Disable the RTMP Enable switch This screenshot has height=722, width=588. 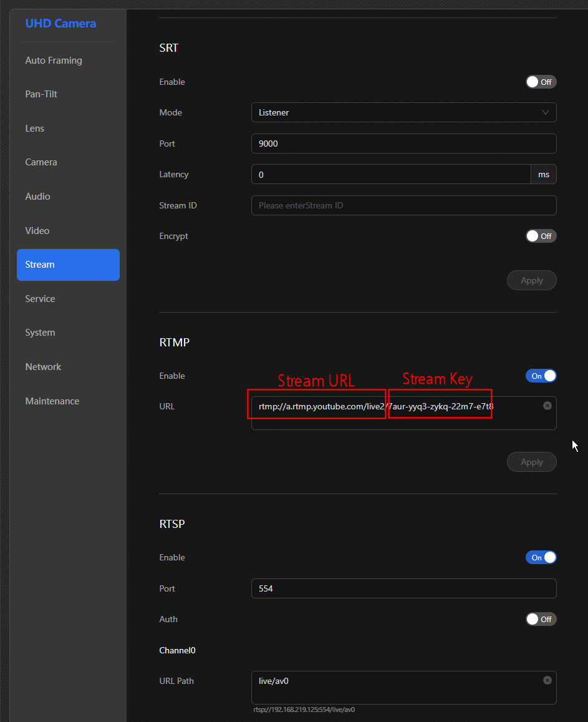(541, 376)
